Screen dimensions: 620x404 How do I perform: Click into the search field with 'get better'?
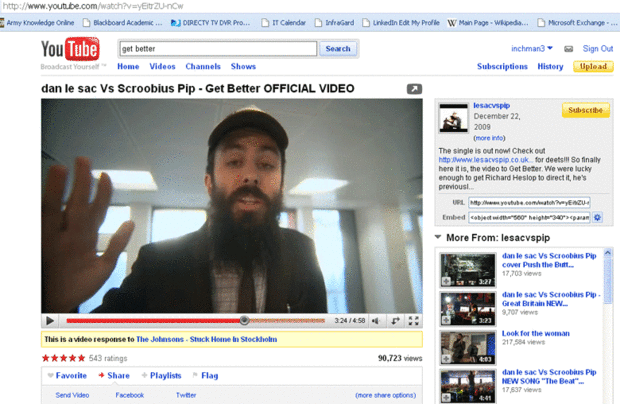point(218,49)
